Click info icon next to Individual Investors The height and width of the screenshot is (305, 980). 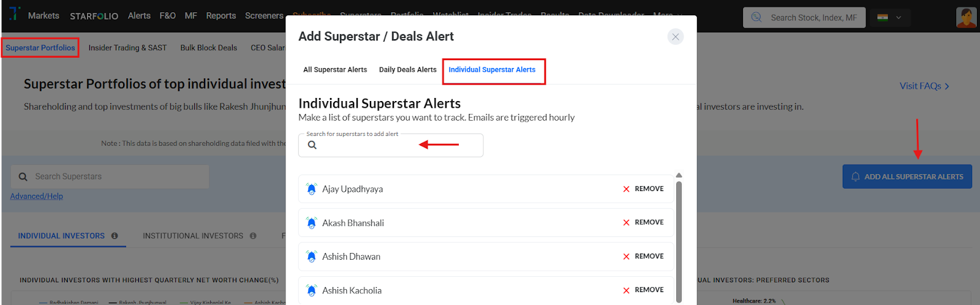[x=115, y=236]
